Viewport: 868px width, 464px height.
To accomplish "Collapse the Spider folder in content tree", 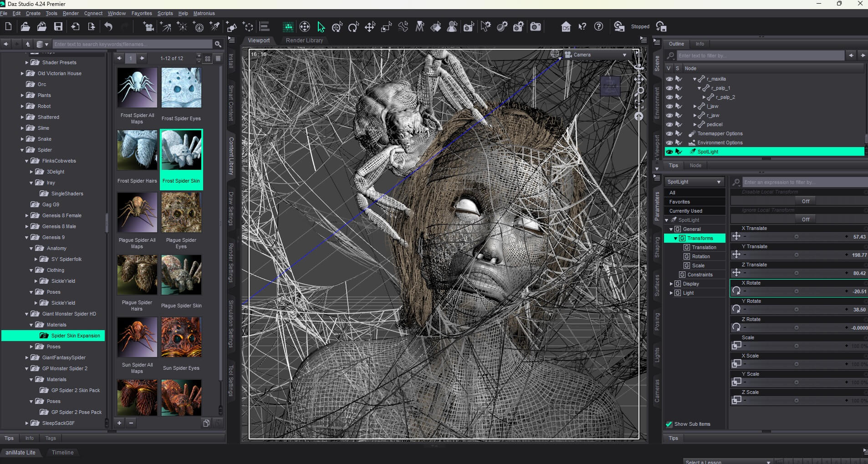I will [x=22, y=150].
